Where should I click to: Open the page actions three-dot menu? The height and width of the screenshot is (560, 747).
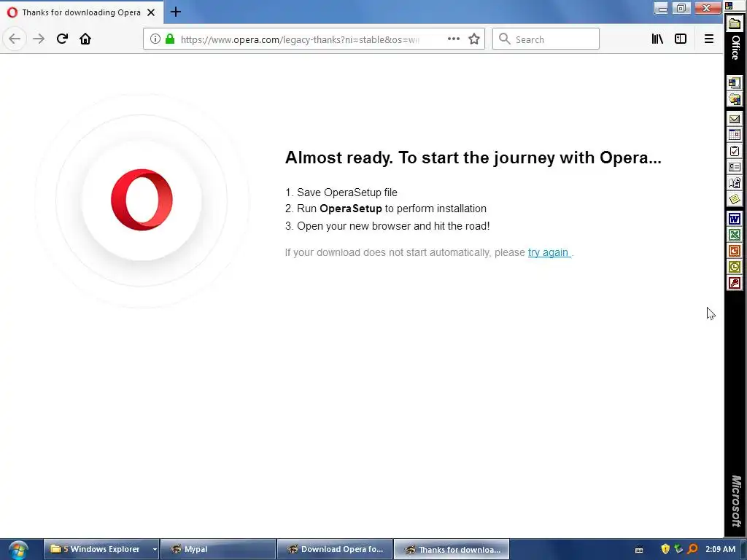(x=454, y=39)
